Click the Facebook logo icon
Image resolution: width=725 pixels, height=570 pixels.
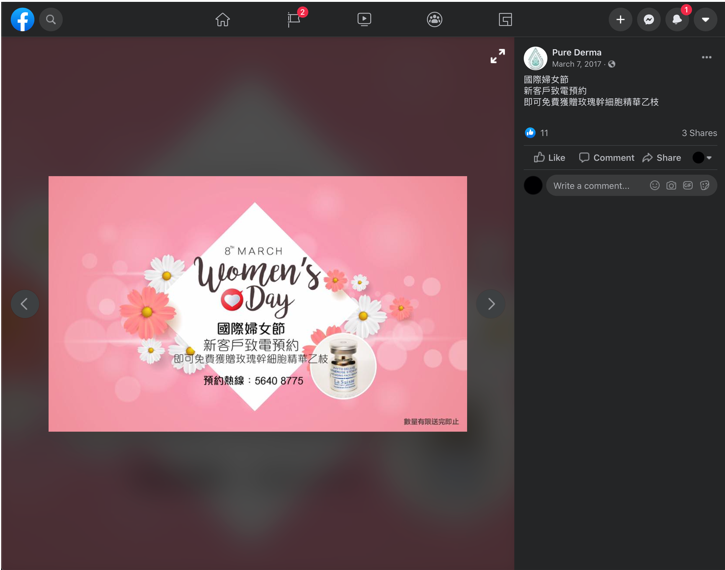(x=22, y=19)
